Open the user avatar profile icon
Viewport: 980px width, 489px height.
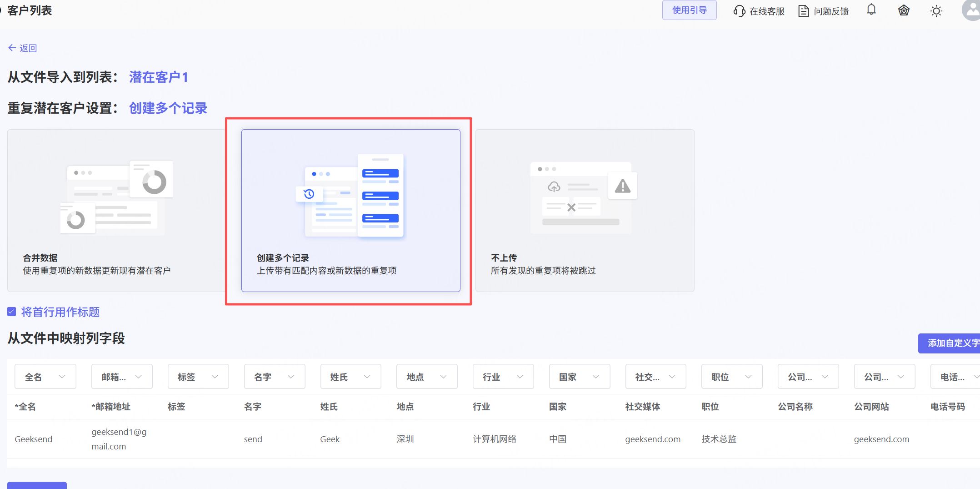click(971, 10)
